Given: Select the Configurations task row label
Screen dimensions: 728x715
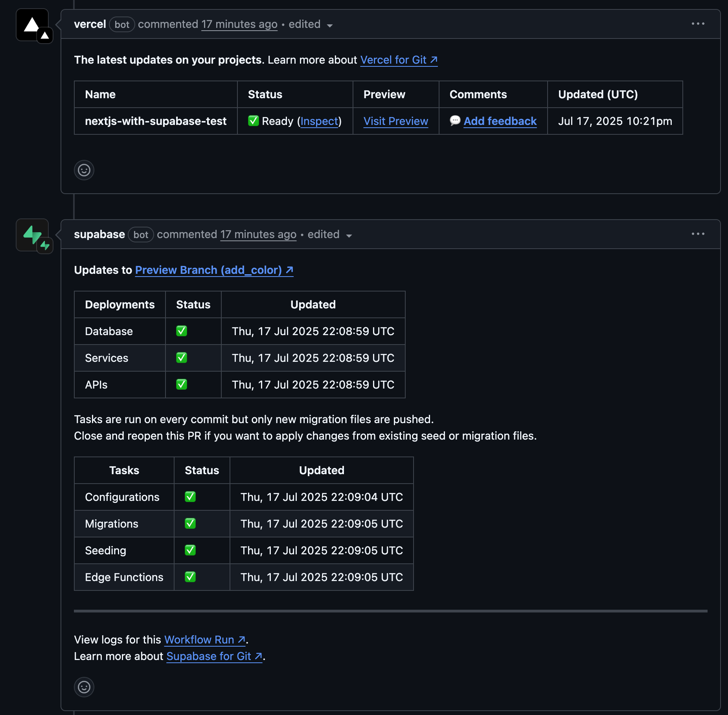Looking at the screenshot, I should click(x=122, y=497).
